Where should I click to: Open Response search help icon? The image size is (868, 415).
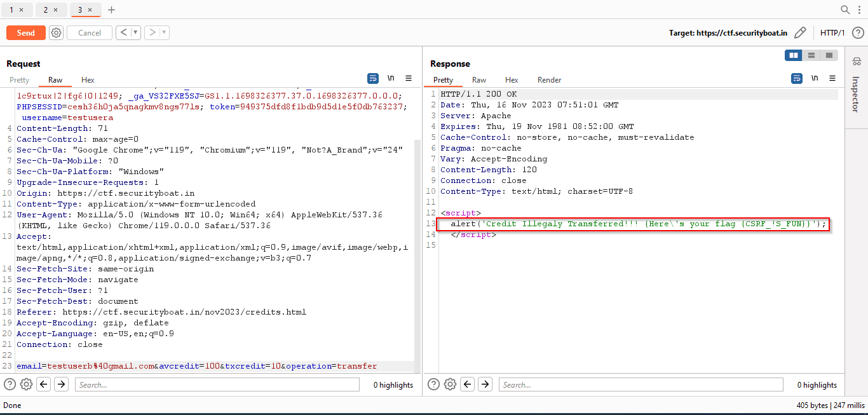pyautogui.click(x=433, y=384)
